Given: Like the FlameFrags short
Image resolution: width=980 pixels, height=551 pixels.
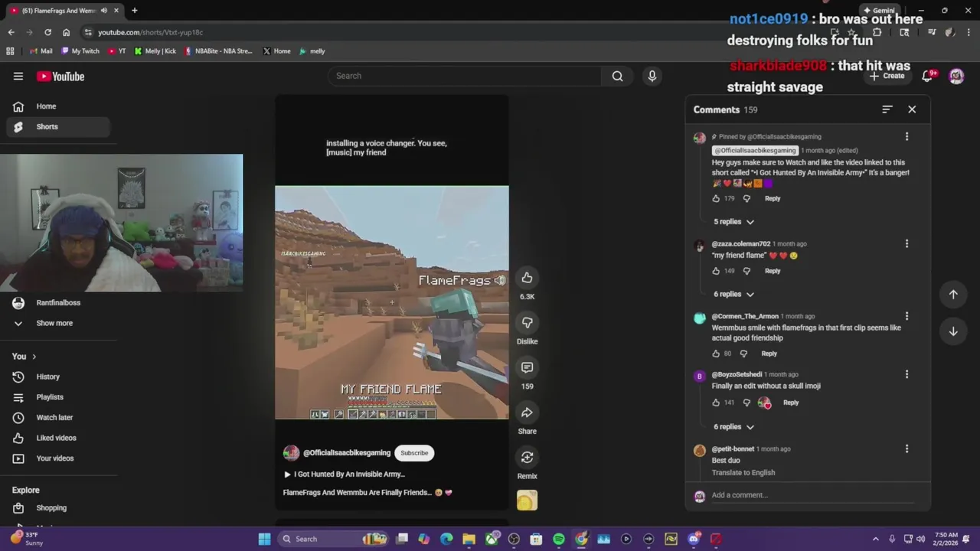Looking at the screenshot, I should point(527,278).
